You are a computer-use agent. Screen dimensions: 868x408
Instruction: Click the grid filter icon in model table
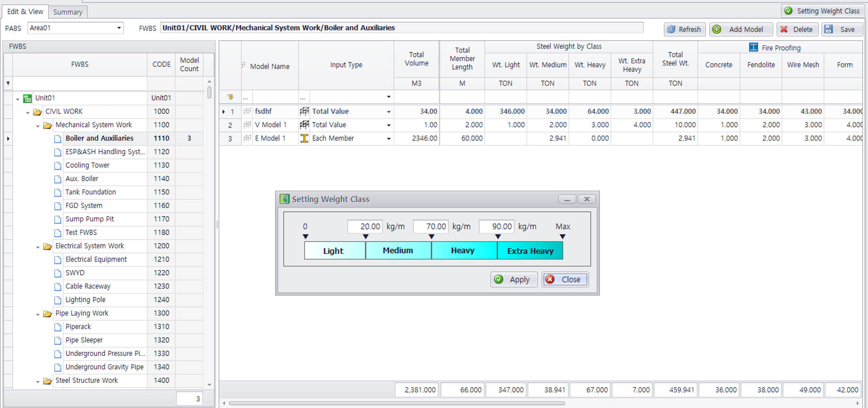[230, 97]
